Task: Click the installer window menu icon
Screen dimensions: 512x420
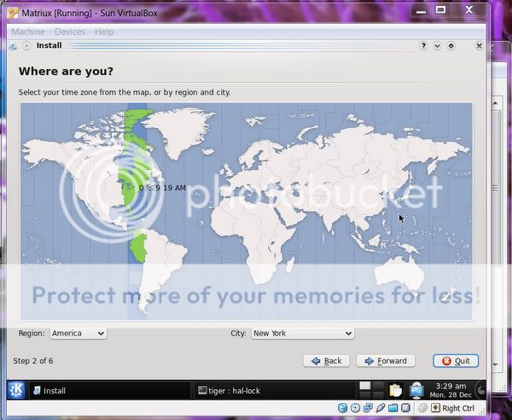Action: pos(13,46)
